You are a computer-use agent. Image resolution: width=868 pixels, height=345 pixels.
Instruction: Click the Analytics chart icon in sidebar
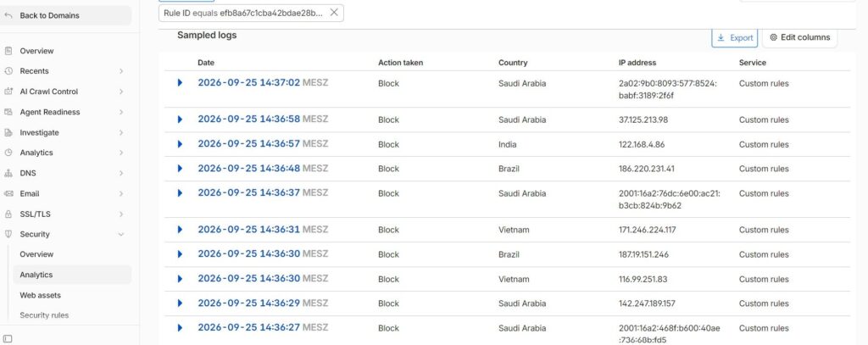8,153
